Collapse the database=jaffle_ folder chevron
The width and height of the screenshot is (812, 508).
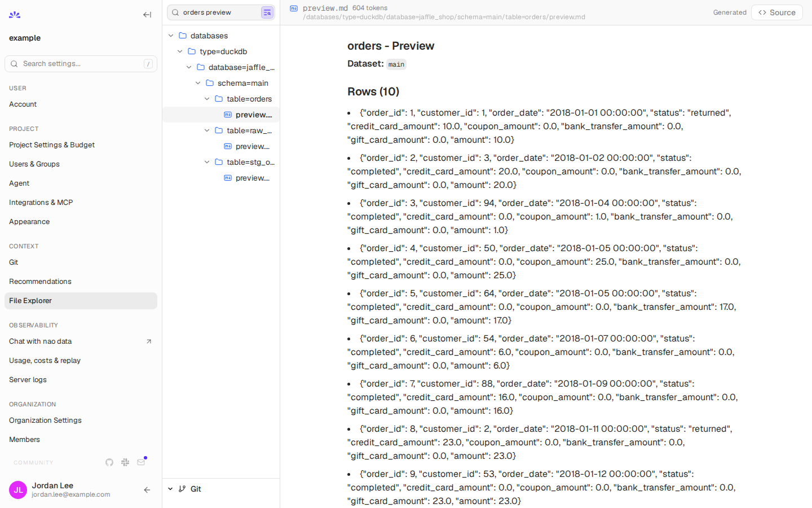point(189,67)
